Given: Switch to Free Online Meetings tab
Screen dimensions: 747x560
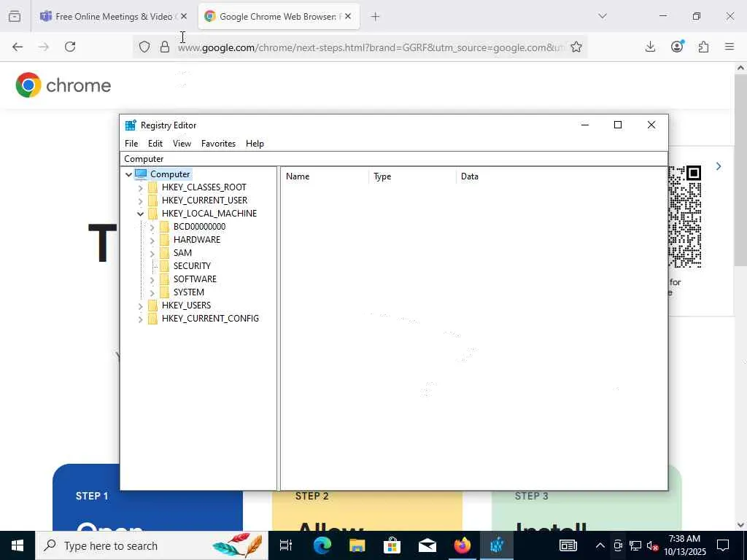Looking at the screenshot, I should [x=113, y=16].
